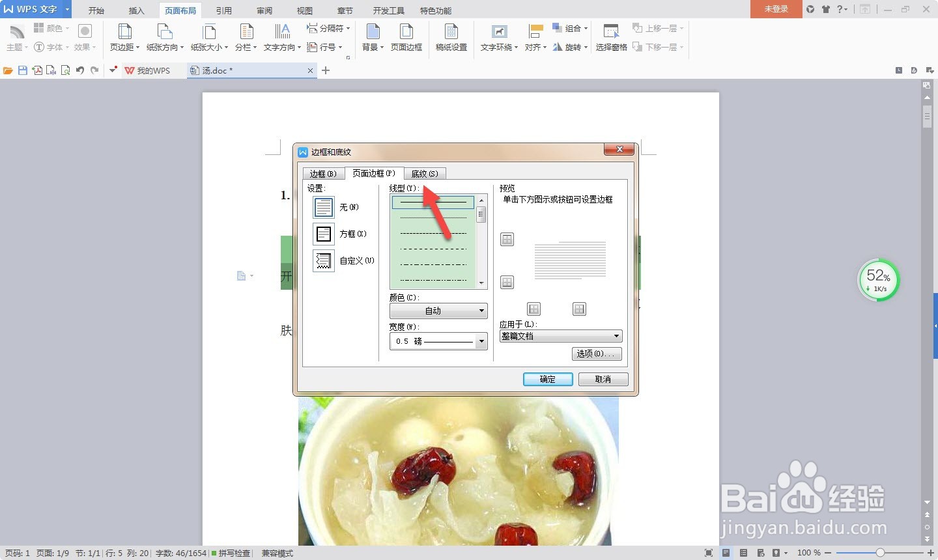938x560 pixels.
Task: Click the align (对齐) icon
Action: coord(535,31)
